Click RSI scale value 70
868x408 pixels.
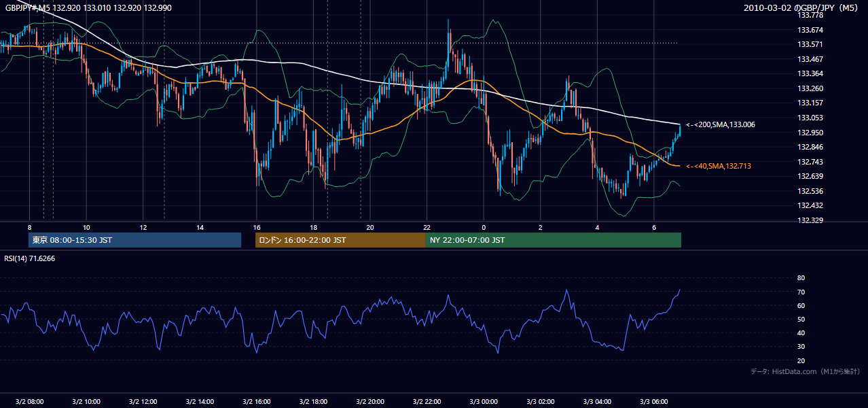click(801, 292)
